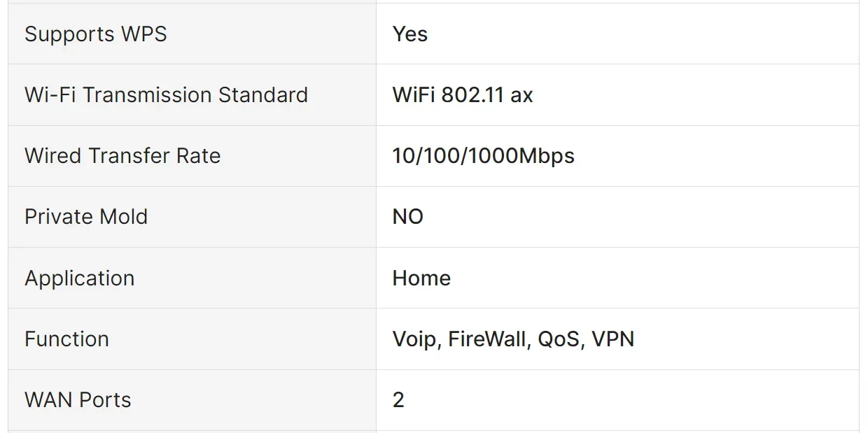Click the "Wired Transfer Rate" label
The image size is (868, 433).
point(122,156)
